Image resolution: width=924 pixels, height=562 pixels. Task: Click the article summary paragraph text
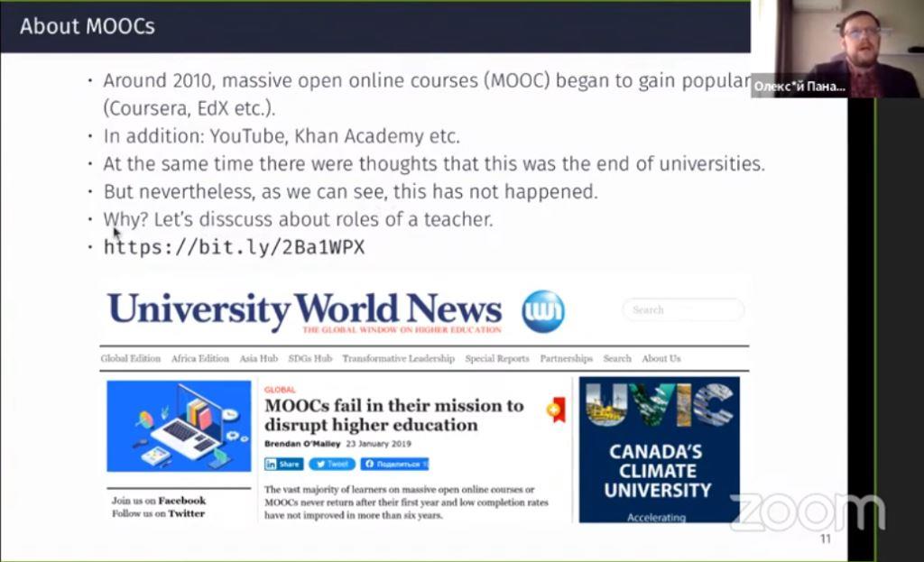[406, 502]
